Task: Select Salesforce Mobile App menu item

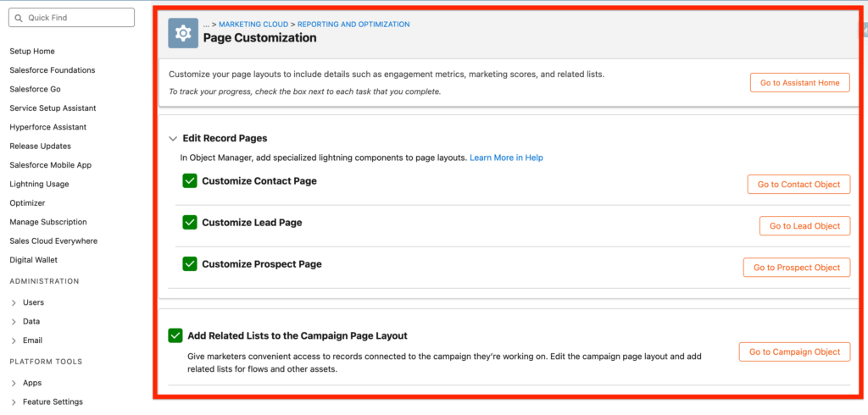Action: tap(50, 165)
